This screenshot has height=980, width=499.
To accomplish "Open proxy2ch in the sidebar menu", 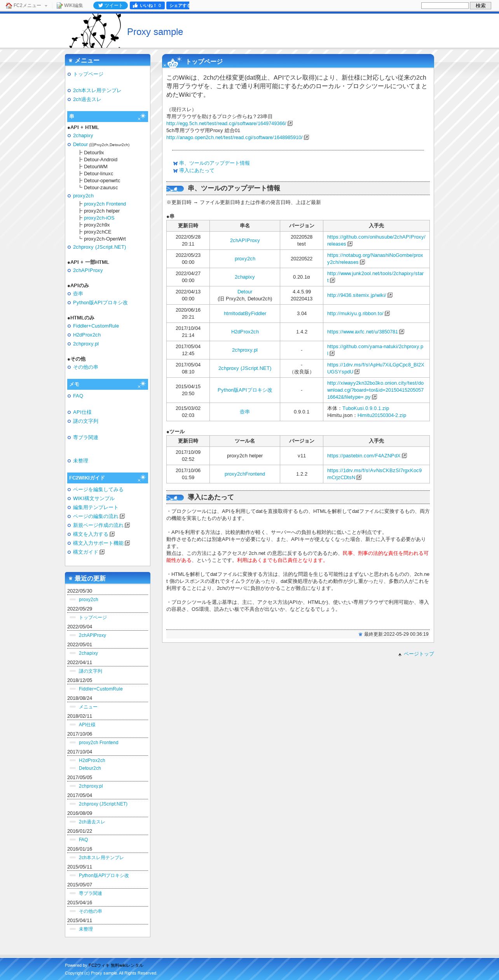I will click(x=83, y=196).
